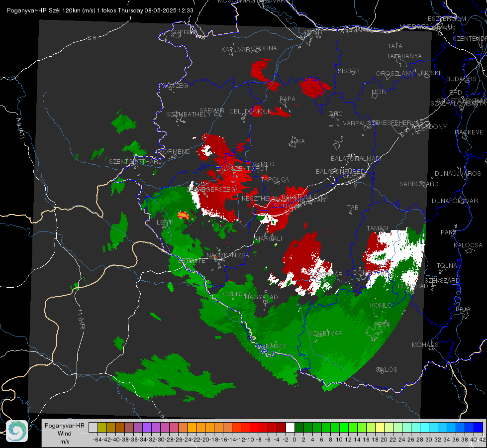
Task: Pick the bright green swatch between 10 and 12
Action: tap(344, 428)
